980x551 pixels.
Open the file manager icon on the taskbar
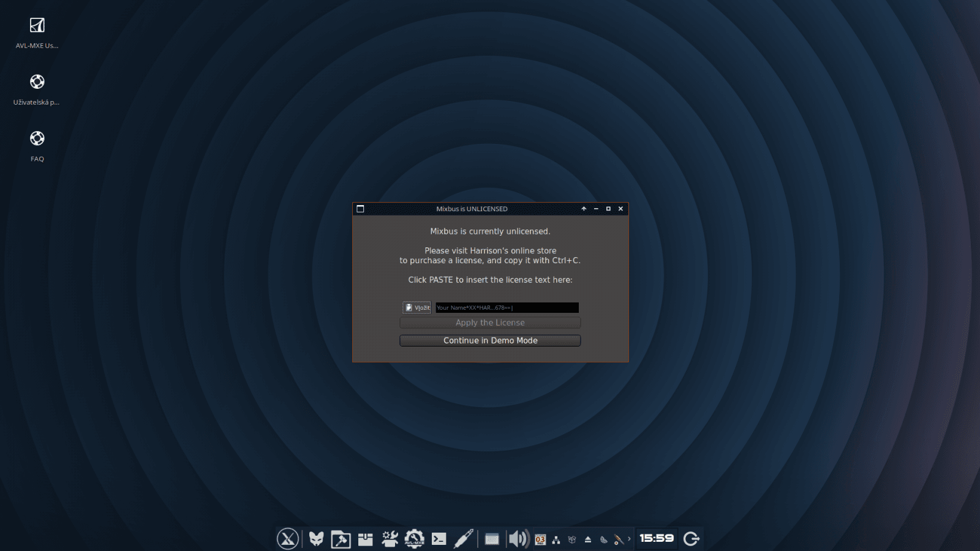point(341,539)
